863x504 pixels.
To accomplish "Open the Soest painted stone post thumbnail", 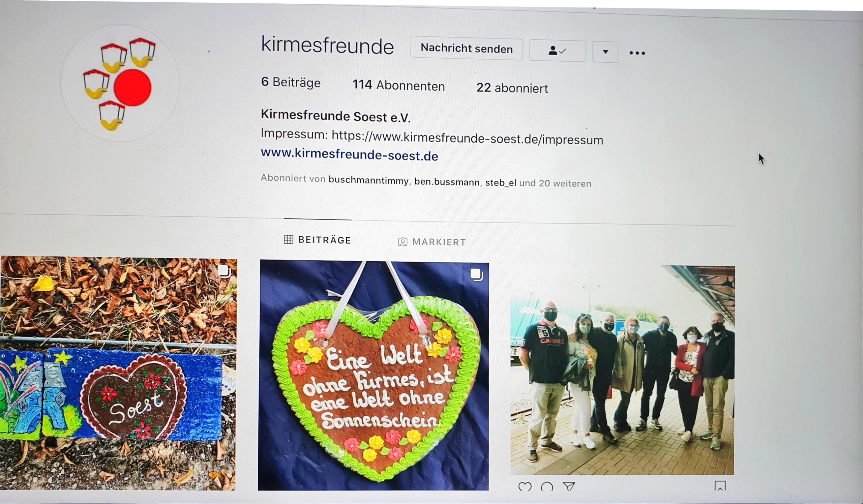I will click(118, 373).
